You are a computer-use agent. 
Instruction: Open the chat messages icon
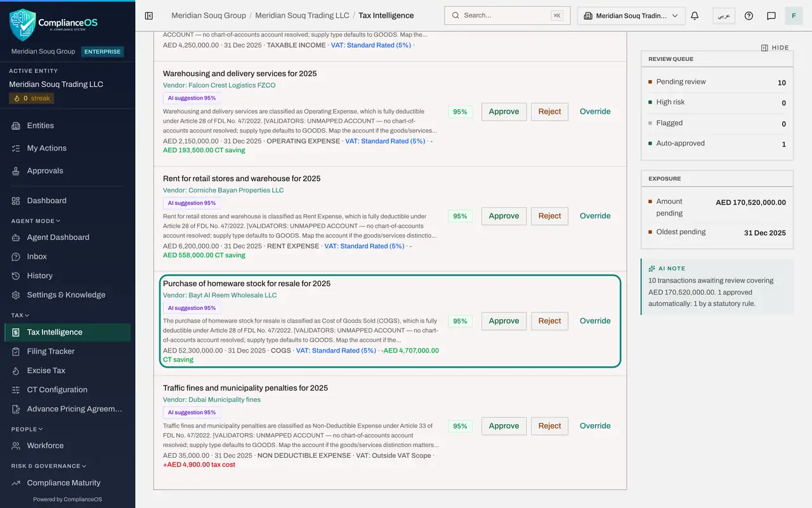771,15
